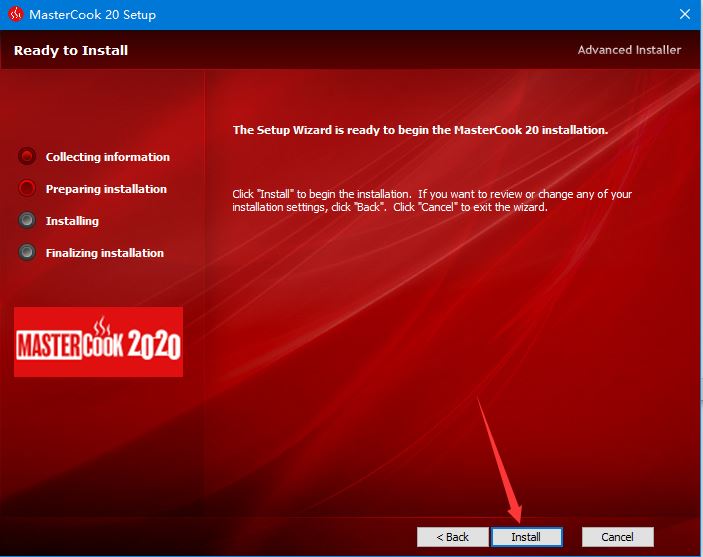Click 'Collecting information' step text
This screenshot has height=557, width=703.
[x=108, y=157]
